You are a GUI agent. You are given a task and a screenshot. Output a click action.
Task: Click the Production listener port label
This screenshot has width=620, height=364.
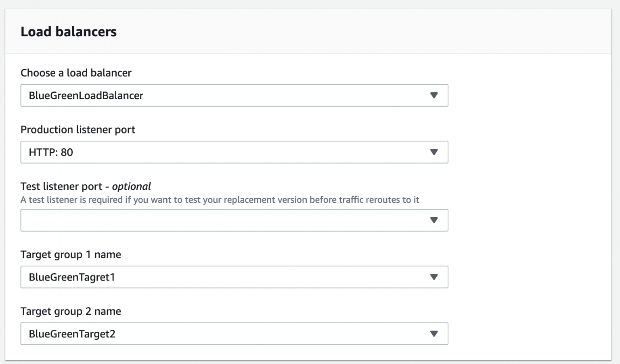(x=78, y=130)
